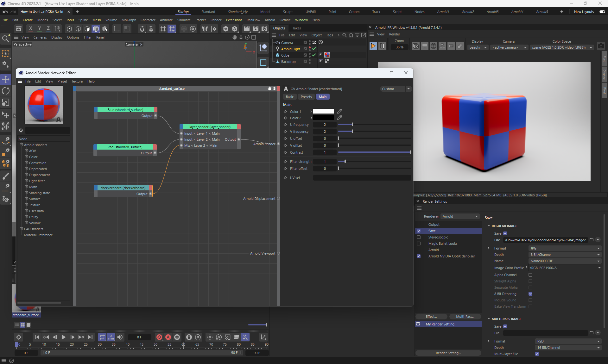This screenshot has width=608, height=364.
Task: Click the Play forward timeline button
Action: click(63, 337)
